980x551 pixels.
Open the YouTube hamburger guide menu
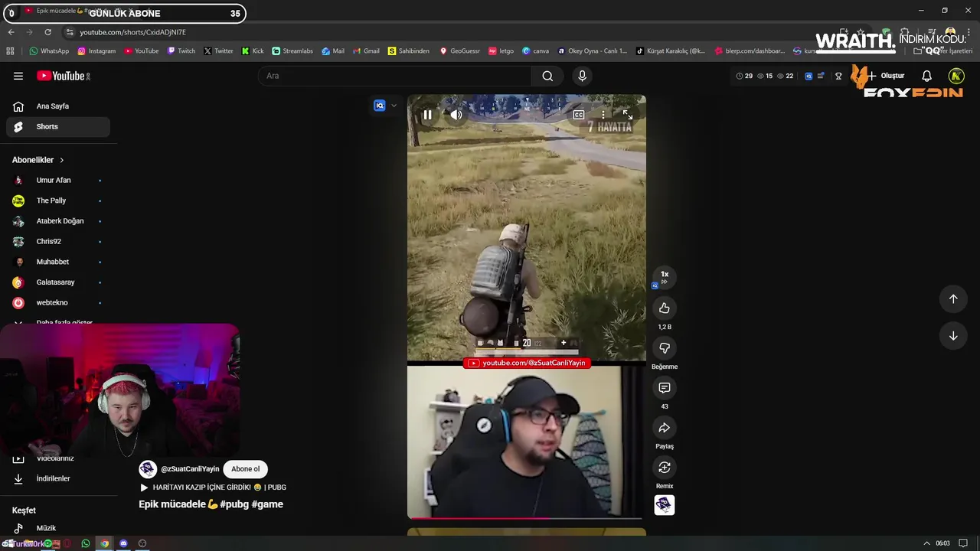pyautogui.click(x=18, y=76)
